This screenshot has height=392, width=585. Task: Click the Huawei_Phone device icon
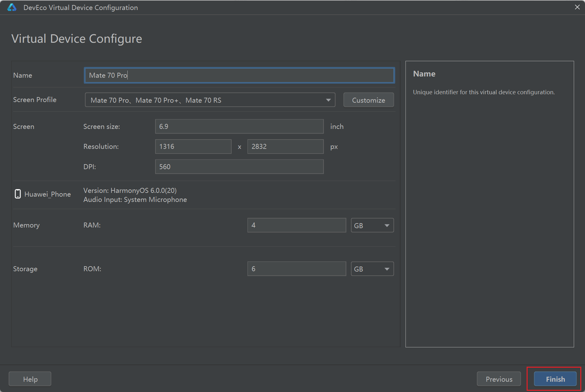pos(18,194)
